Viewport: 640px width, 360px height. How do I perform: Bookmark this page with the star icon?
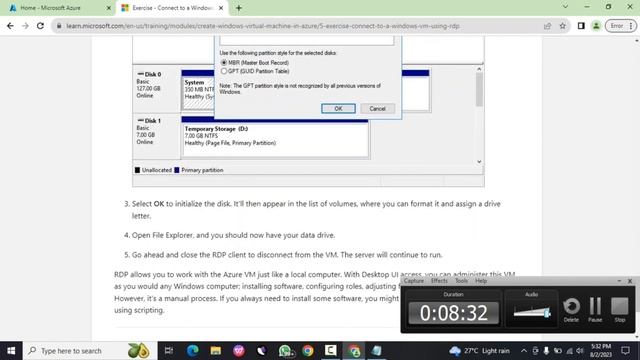tap(562, 26)
